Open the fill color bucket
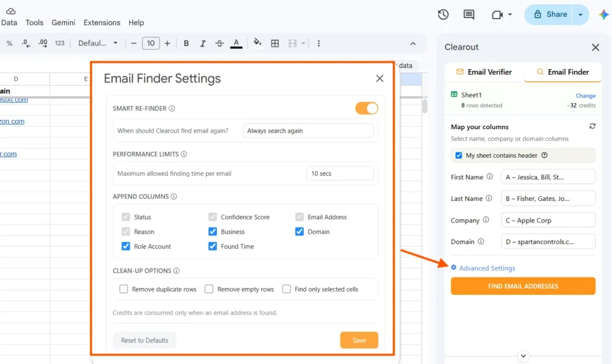The height and width of the screenshot is (364, 612). coord(257,43)
